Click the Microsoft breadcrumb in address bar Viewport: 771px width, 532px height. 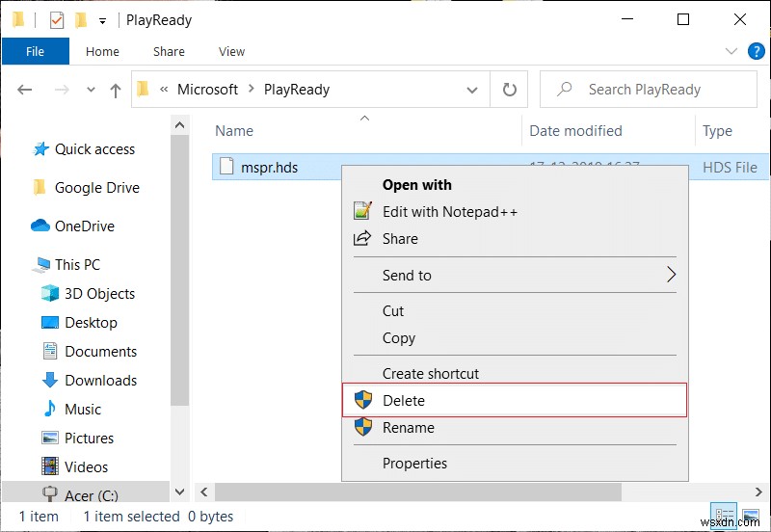[x=207, y=90]
